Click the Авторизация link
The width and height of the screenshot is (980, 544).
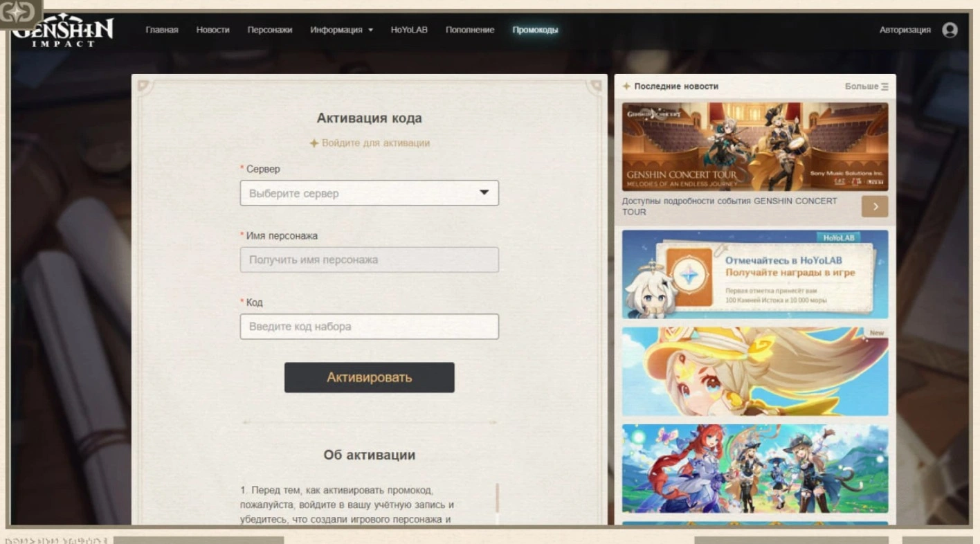click(905, 30)
